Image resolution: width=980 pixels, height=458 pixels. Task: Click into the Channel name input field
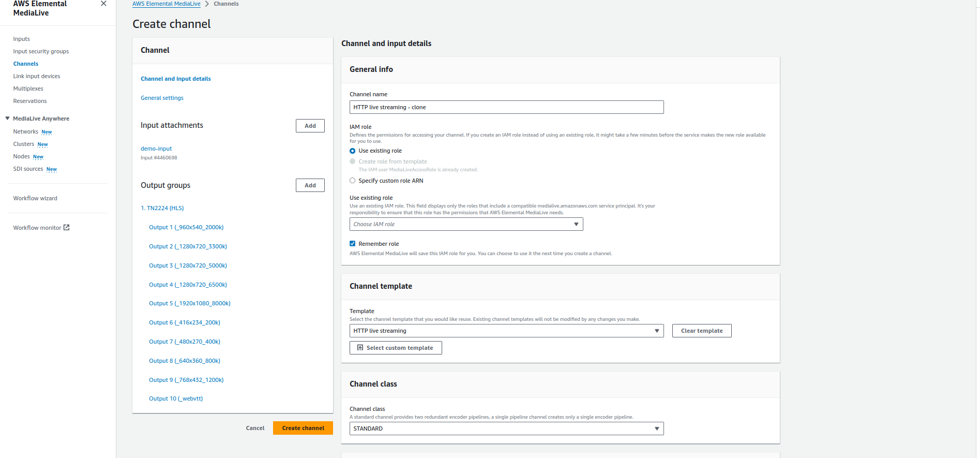(507, 107)
